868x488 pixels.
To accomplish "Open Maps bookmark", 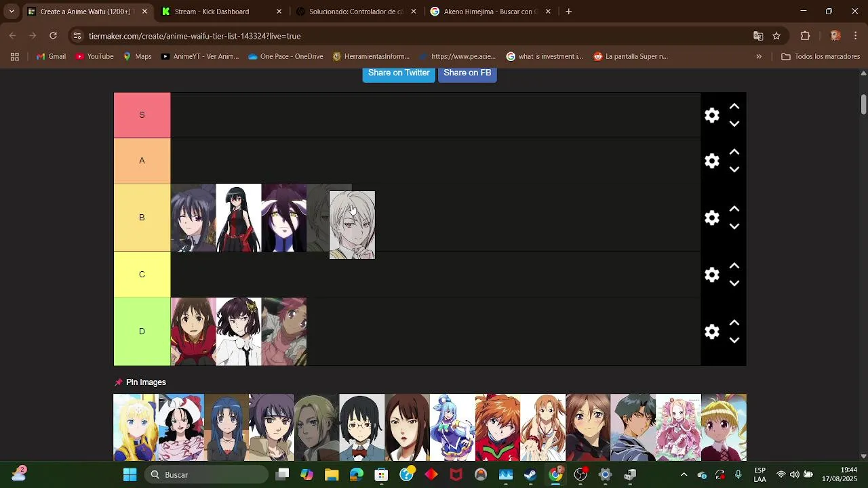I will tap(137, 56).
